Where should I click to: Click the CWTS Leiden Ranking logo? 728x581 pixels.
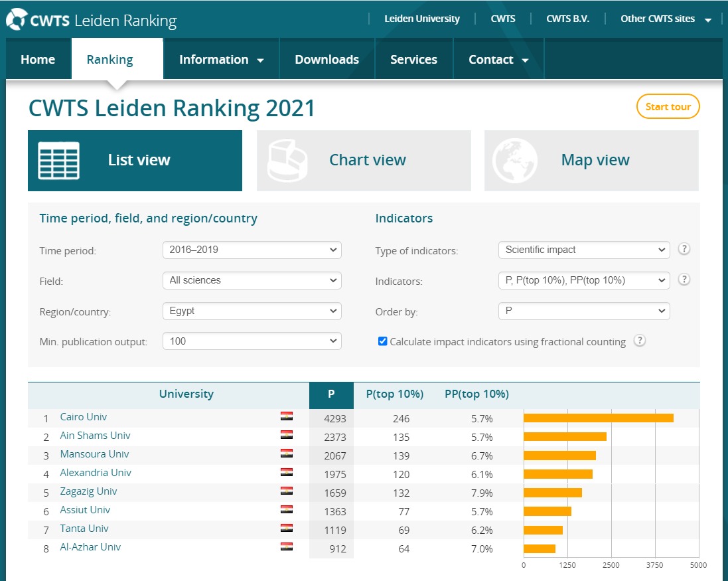pyautogui.click(x=91, y=20)
